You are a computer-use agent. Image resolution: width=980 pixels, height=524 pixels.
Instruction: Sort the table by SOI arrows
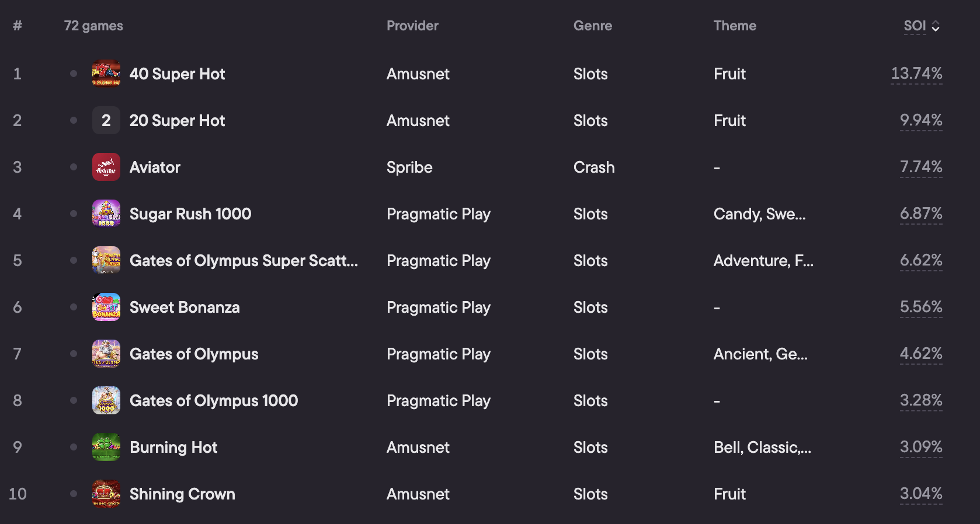tap(936, 26)
